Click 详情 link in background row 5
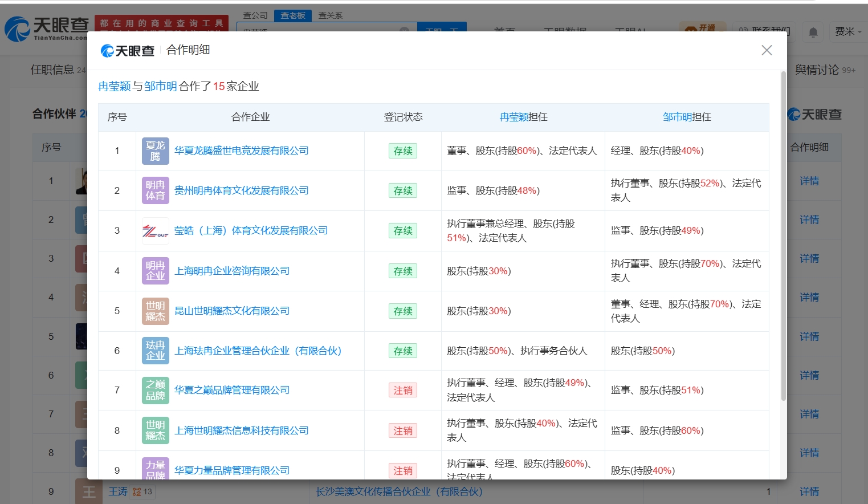This screenshot has height=504, width=868. click(x=809, y=336)
